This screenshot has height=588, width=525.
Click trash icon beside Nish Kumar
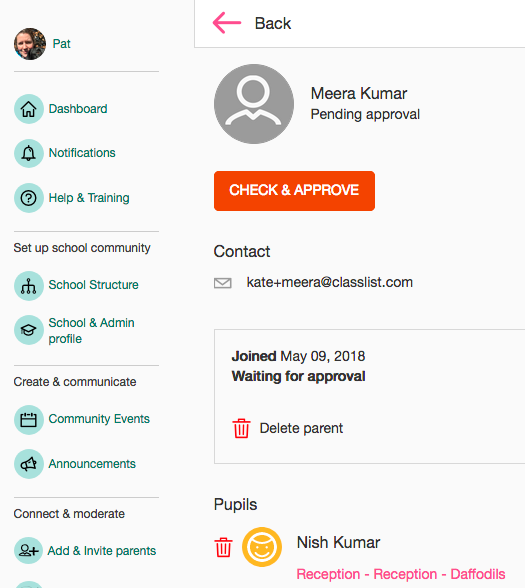pyautogui.click(x=223, y=547)
